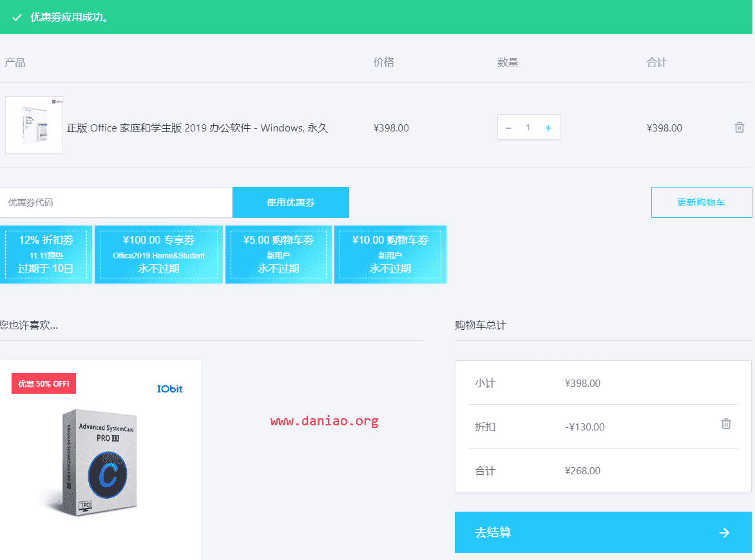This screenshot has width=755, height=560.
Task: Click the 数量 column header
Action: pos(508,63)
